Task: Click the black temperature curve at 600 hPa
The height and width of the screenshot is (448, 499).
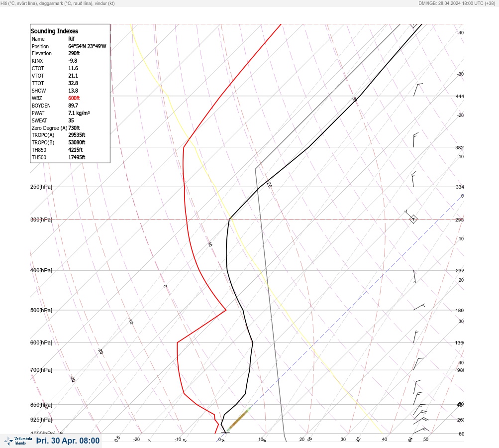Action: tap(253, 342)
